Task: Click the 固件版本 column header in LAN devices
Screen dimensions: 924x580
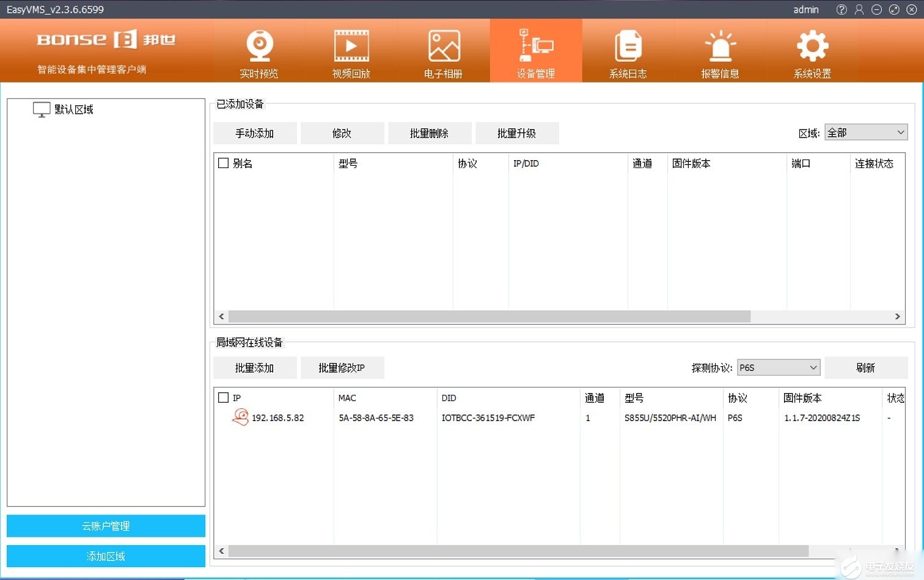Action: pos(802,398)
